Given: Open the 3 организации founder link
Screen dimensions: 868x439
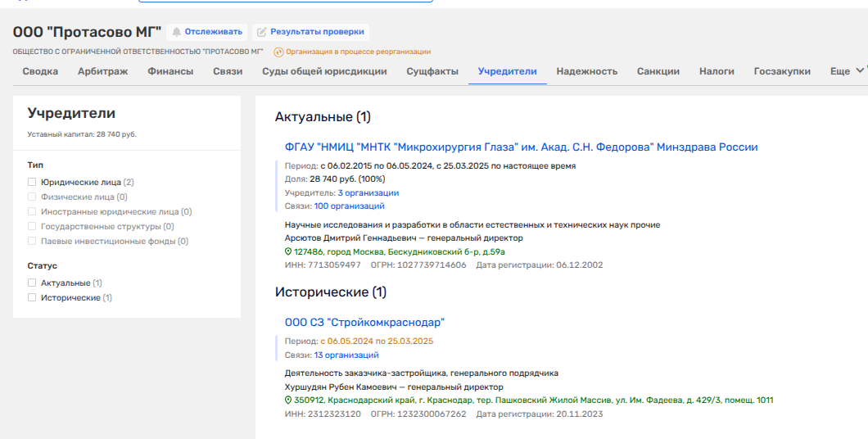Looking at the screenshot, I should pos(368,193).
